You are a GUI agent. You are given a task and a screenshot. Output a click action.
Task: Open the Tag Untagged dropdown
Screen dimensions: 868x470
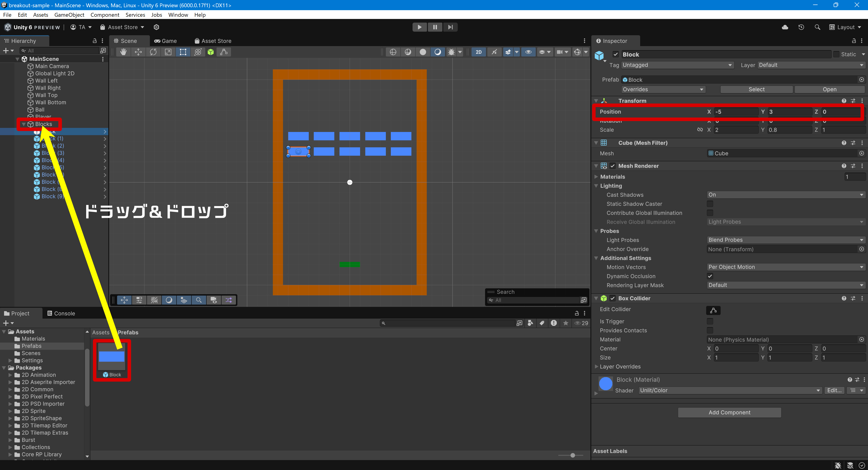[677, 65]
